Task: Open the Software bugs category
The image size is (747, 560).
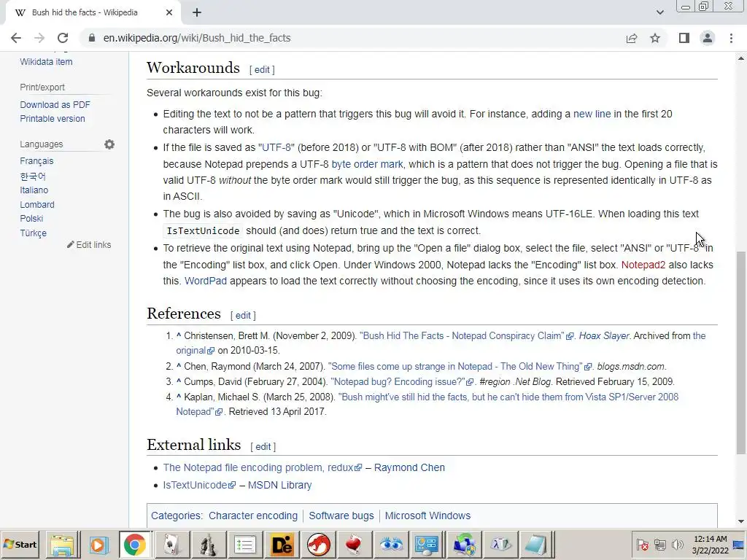Action: pyautogui.click(x=341, y=516)
